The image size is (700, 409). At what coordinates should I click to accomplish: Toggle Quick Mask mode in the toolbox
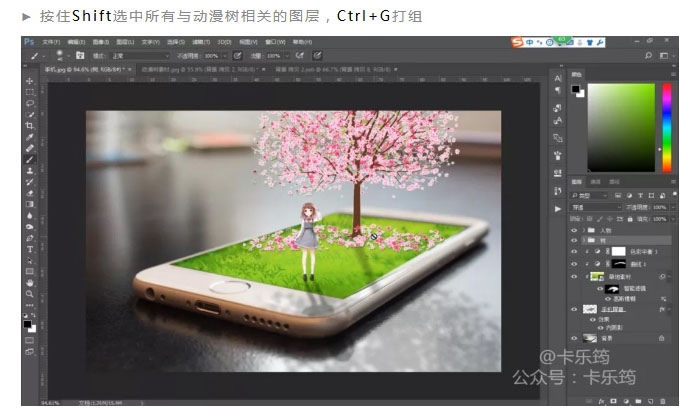(30, 340)
